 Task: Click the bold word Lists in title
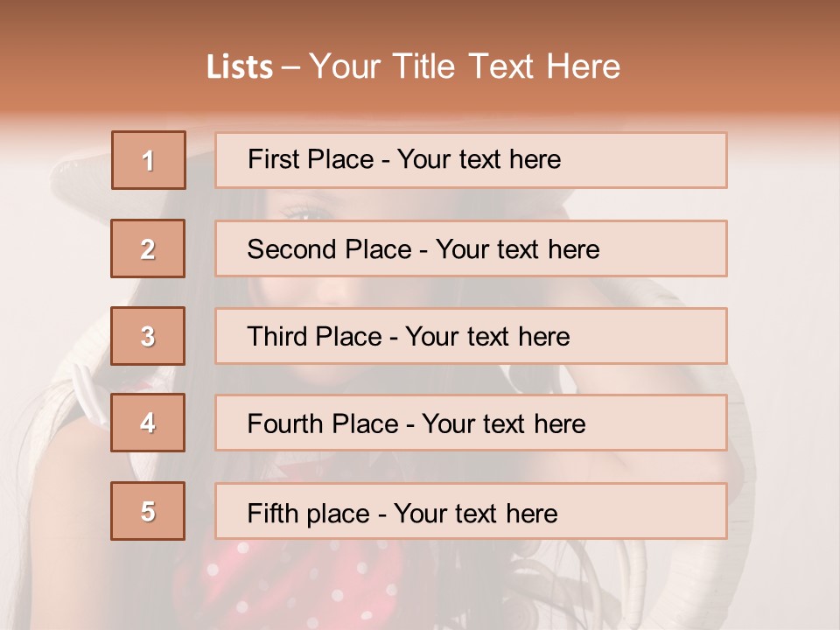coord(240,67)
